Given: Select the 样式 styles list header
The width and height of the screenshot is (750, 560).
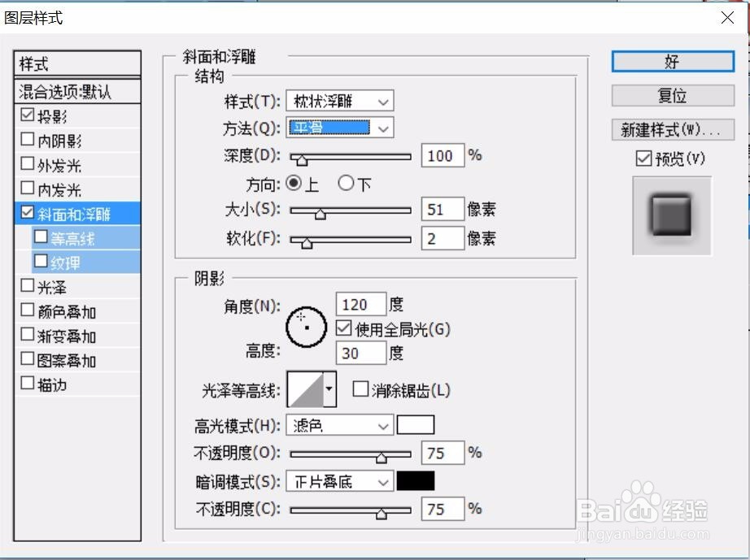Looking at the screenshot, I should point(77,63).
